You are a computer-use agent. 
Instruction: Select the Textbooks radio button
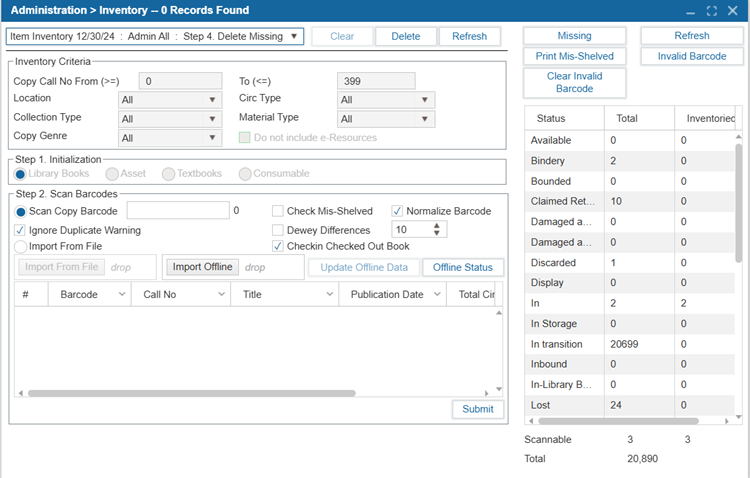coord(168,174)
